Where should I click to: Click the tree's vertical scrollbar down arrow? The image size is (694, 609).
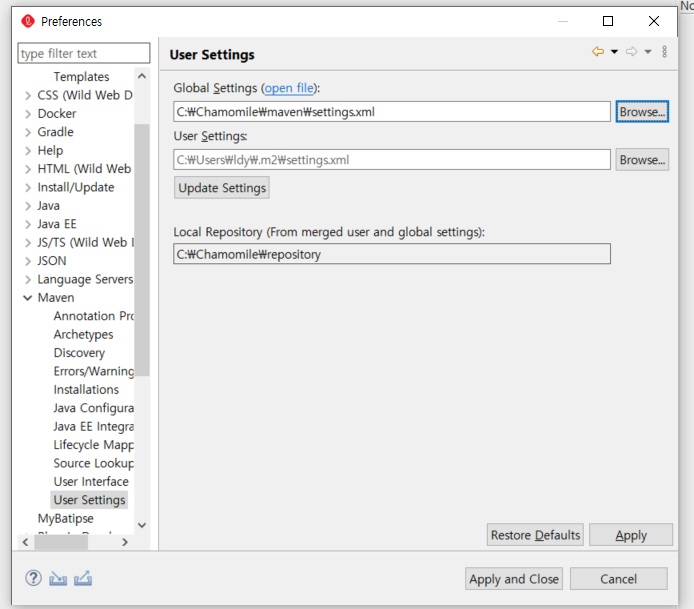[141, 525]
